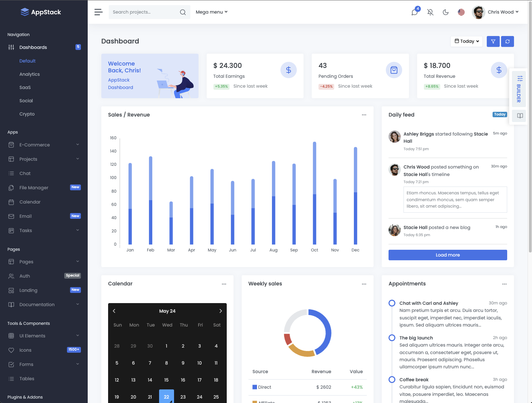Click the Total Earnings dollar icon
This screenshot has width=532, height=403.
(289, 70)
